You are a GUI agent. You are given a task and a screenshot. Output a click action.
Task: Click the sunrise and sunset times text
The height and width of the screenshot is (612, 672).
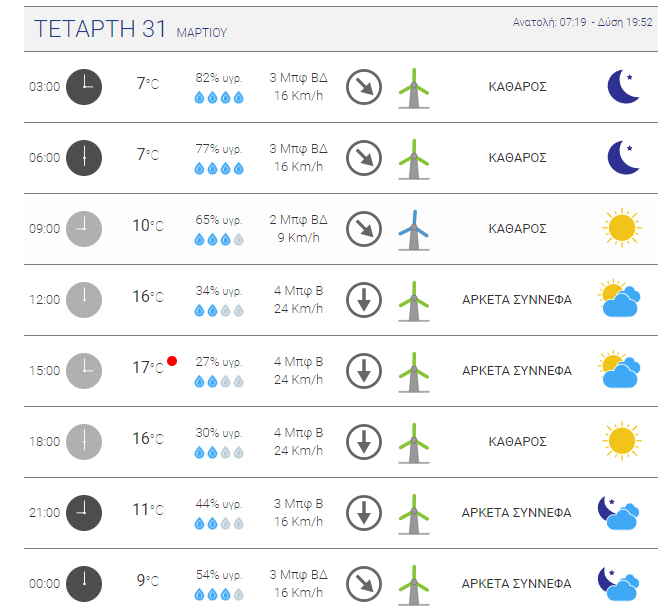[582, 22]
